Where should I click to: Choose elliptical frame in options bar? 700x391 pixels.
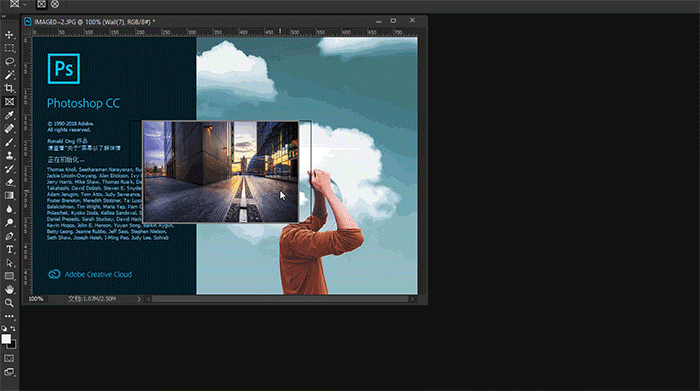55,4
